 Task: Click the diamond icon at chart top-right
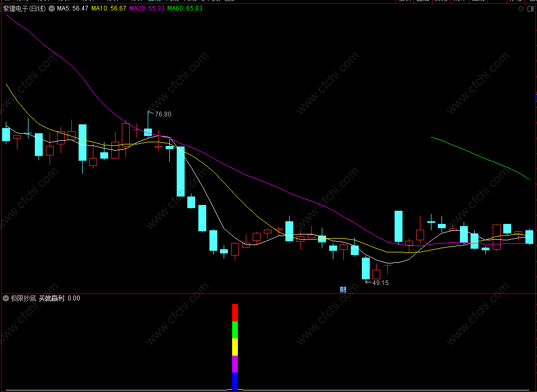(521, 9)
